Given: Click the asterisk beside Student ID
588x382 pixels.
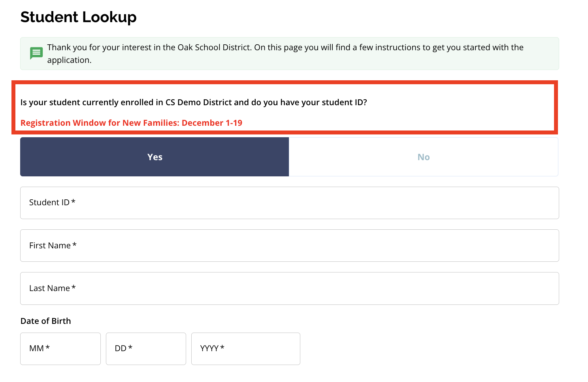Looking at the screenshot, I should [73, 202].
